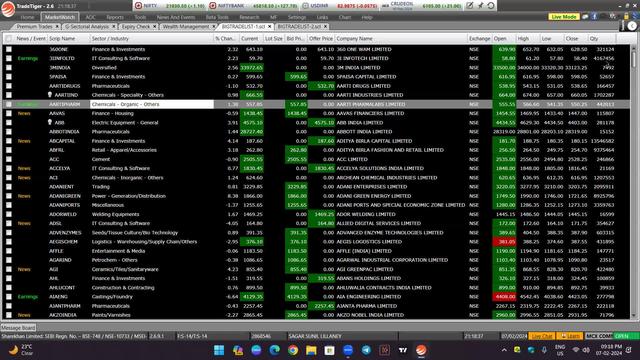Tick checkbox for ADANIENT row
This screenshot has height=360, width=640.
9,187
